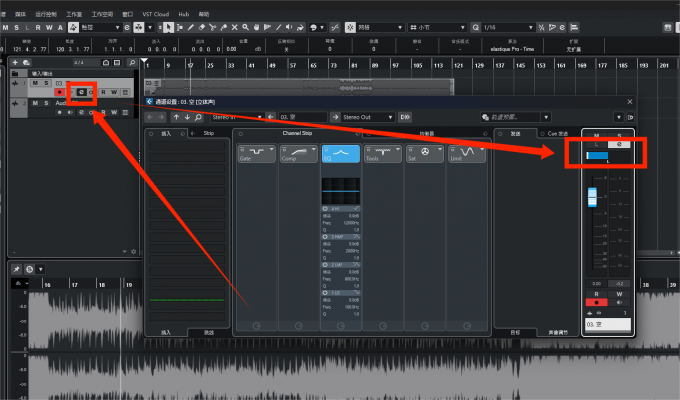This screenshot has height=400, width=680.
Task: Open the VST Cloud menu
Action: pos(156,14)
